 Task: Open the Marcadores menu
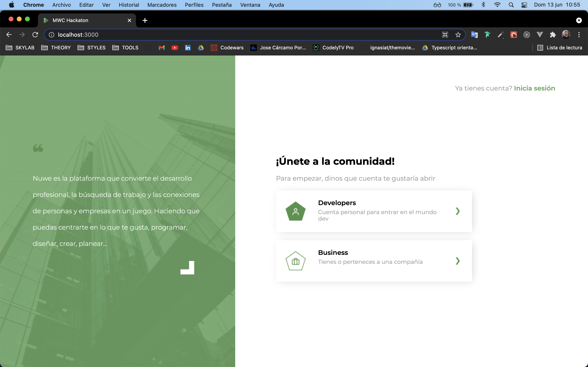coord(162,5)
